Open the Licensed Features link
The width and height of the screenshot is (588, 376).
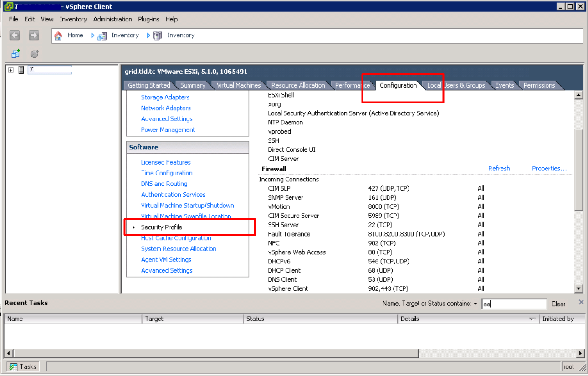click(x=166, y=162)
